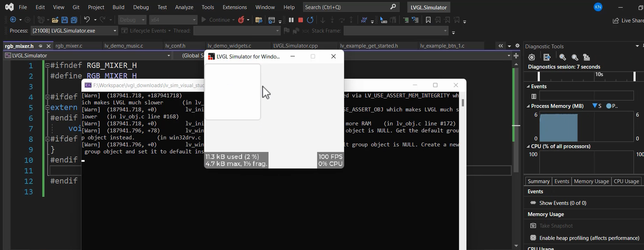This screenshot has height=250, width=644.
Task: Open Diagnostic Tools settings gear
Action: click(x=532, y=57)
